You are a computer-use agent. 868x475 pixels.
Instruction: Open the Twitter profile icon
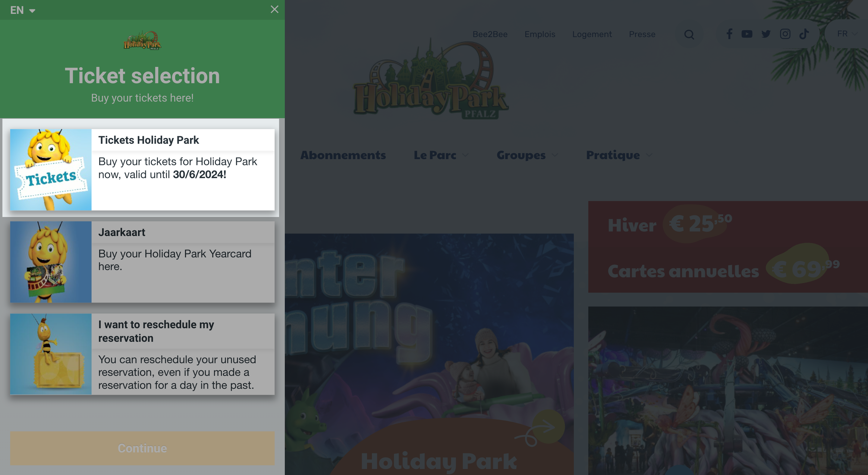click(x=766, y=34)
